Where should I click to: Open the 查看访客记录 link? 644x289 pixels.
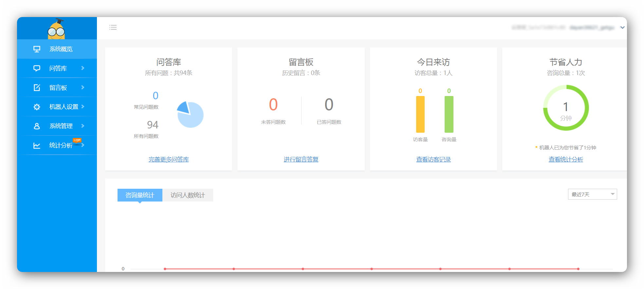(433, 160)
